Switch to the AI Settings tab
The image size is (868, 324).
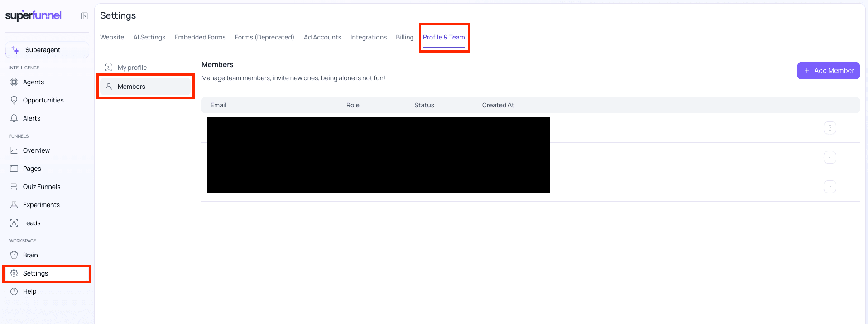coord(149,37)
